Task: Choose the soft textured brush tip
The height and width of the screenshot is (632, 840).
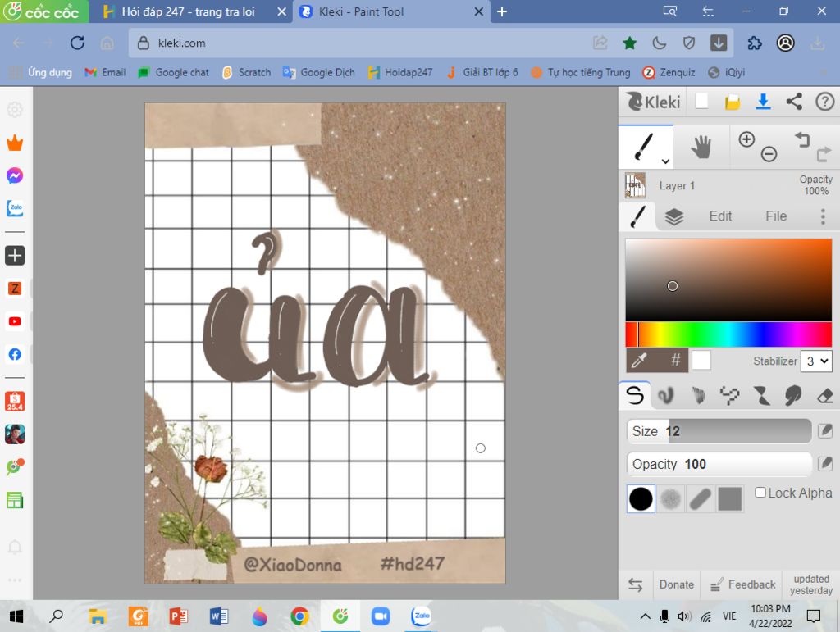Action: (670, 498)
